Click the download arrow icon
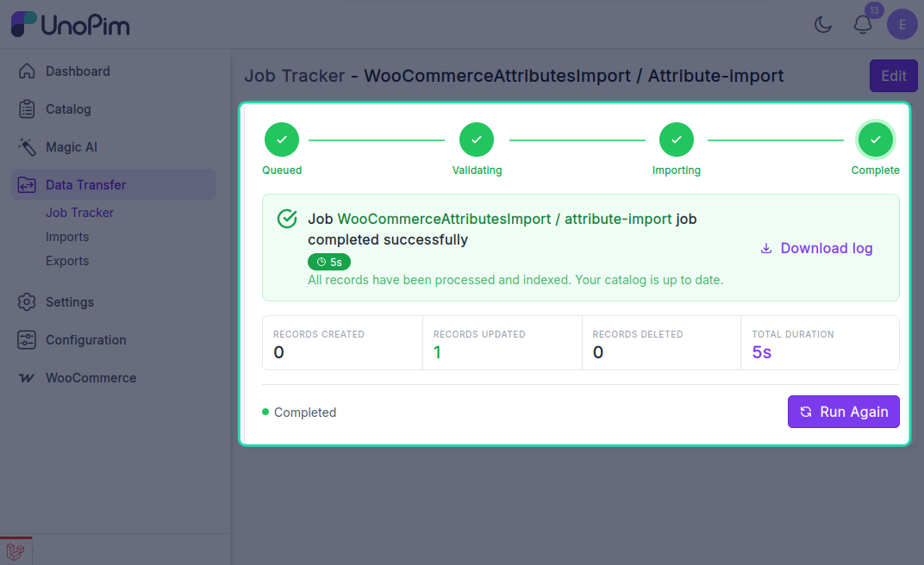Image resolution: width=924 pixels, height=565 pixels. point(766,248)
